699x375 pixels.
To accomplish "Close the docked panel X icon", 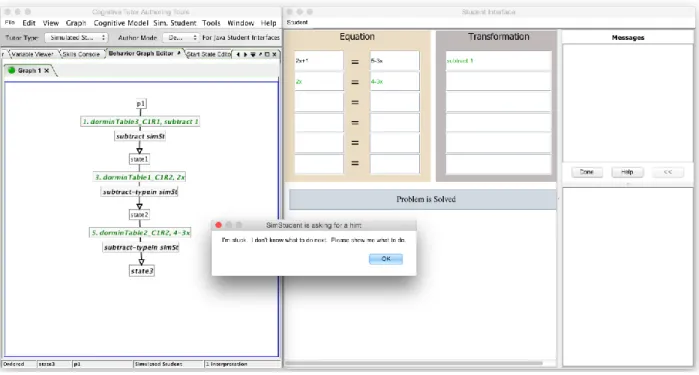I will pyautogui.click(x=274, y=54).
